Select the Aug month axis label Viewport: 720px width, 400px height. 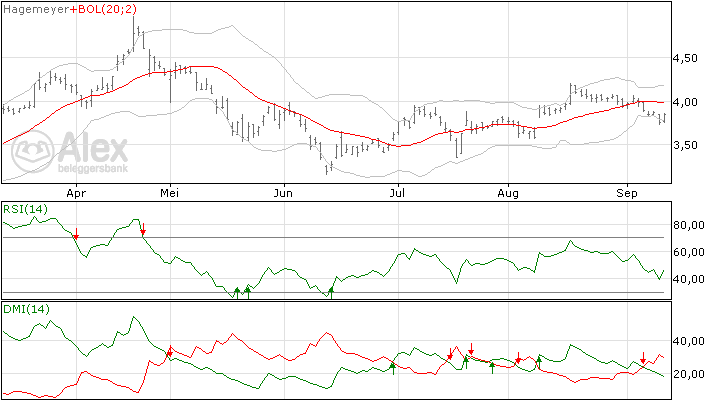pyautogui.click(x=508, y=193)
